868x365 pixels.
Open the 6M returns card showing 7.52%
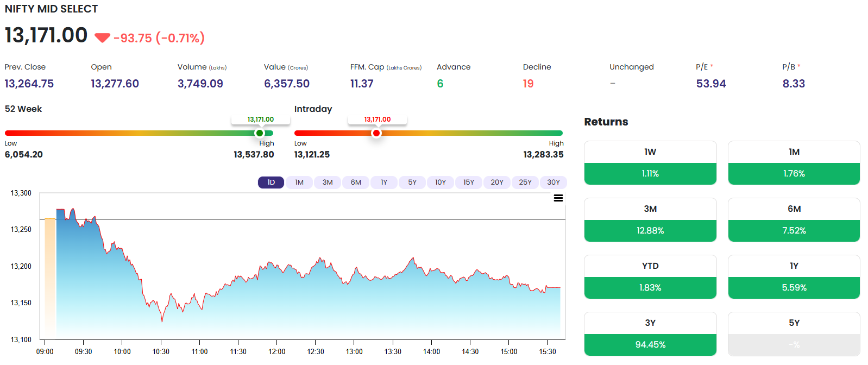[x=794, y=220]
